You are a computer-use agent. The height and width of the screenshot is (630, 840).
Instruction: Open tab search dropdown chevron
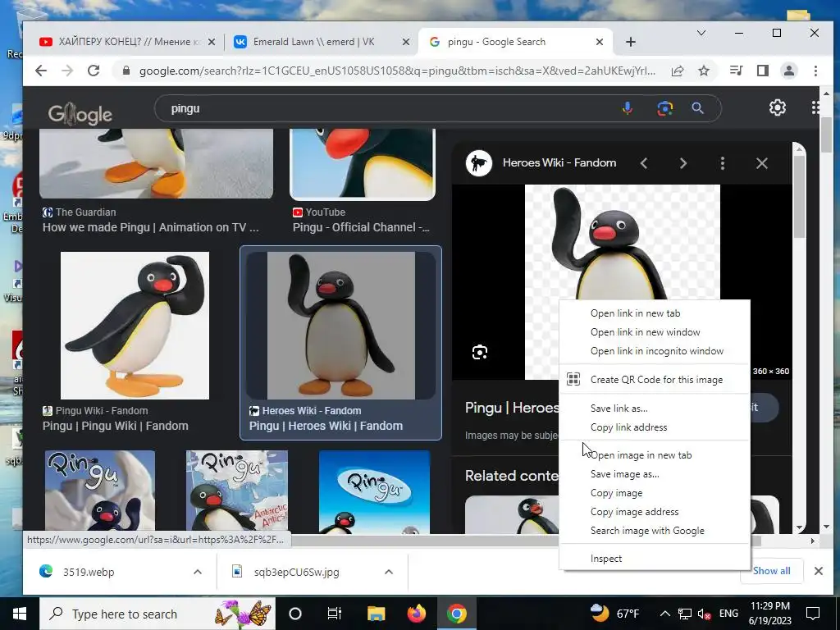(701, 33)
